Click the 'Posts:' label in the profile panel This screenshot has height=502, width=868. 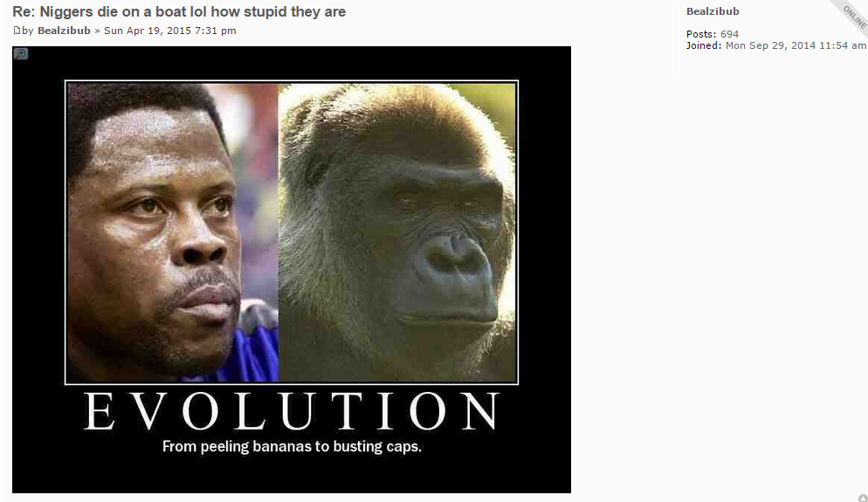click(x=701, y=34)
